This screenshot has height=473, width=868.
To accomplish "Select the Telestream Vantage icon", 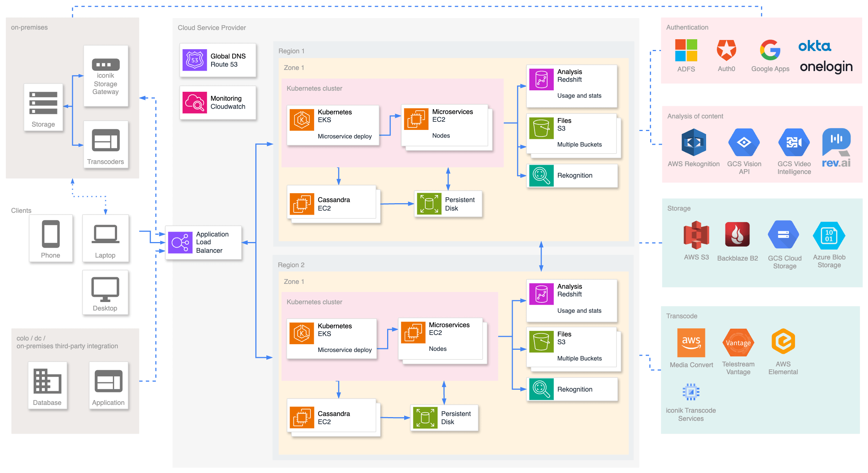I will 738,343.
